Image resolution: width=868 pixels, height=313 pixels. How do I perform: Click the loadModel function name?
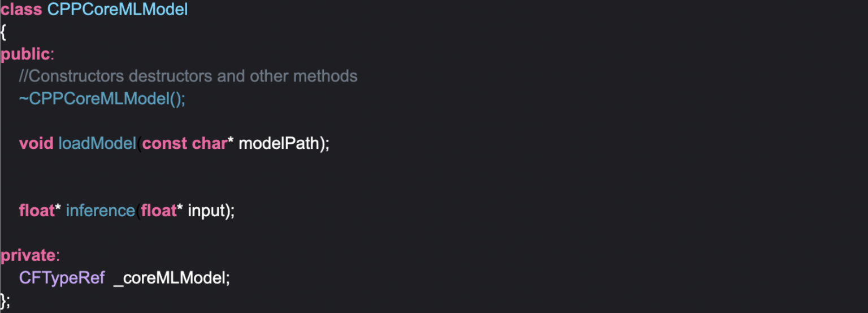97,143
